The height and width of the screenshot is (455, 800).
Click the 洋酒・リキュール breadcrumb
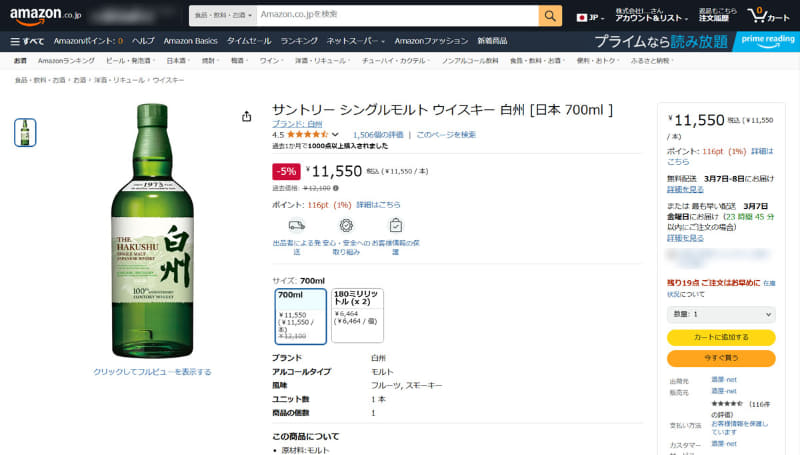(x=119, y=80)
